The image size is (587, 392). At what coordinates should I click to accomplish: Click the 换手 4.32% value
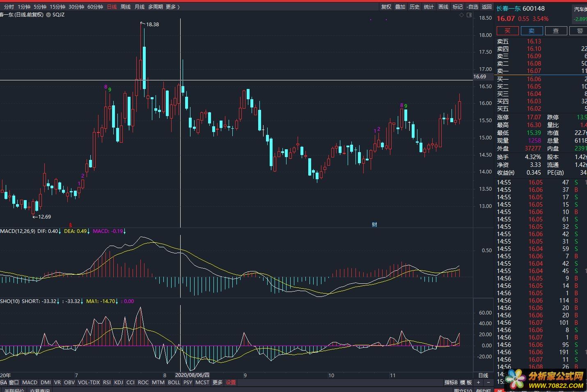point(534,157)
